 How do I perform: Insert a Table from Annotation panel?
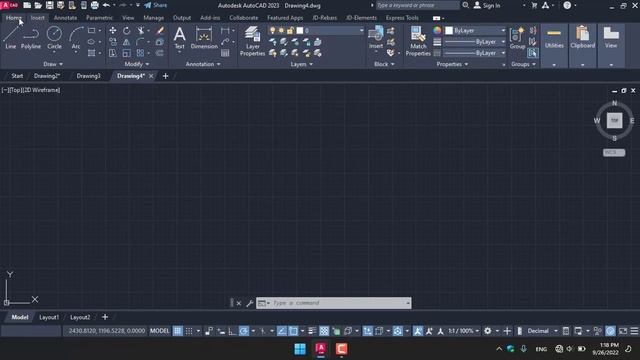pyautogui.click(x=225, y=53)
